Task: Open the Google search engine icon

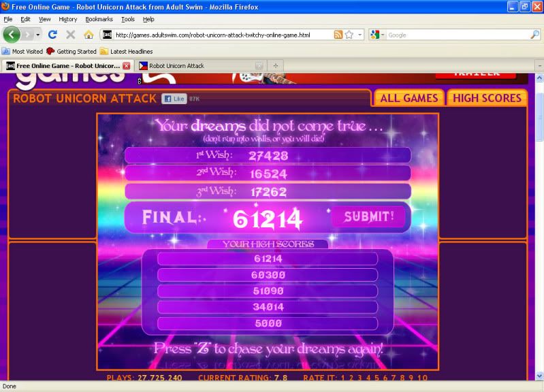Action: click(374, 35)
